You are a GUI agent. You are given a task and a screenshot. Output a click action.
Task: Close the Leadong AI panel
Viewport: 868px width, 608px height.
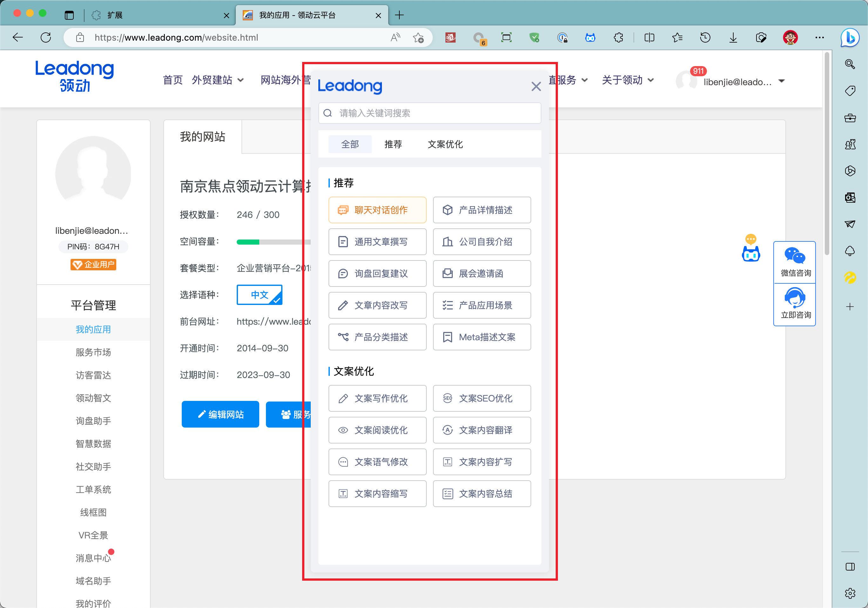click(x=536, y=86)
